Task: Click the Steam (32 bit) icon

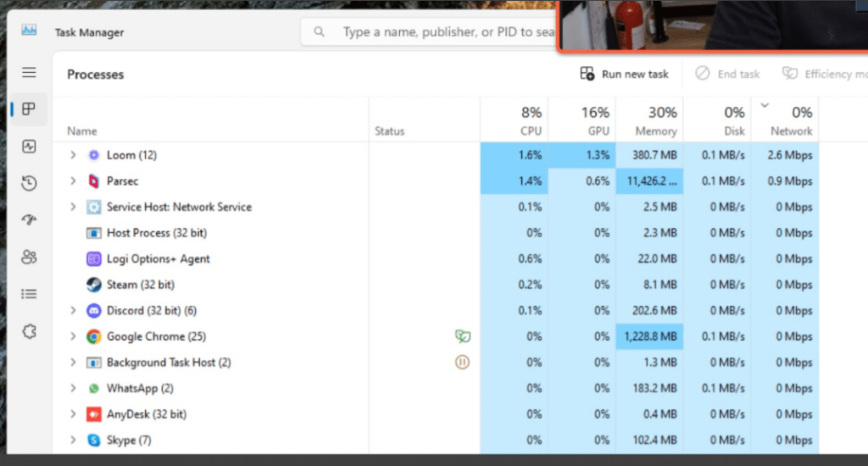Action: click(x=93, y=285)
